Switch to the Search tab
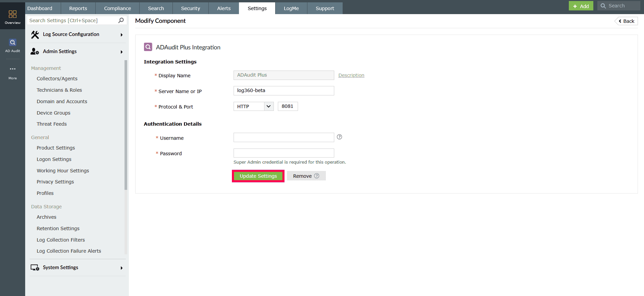 coord(156,8)
